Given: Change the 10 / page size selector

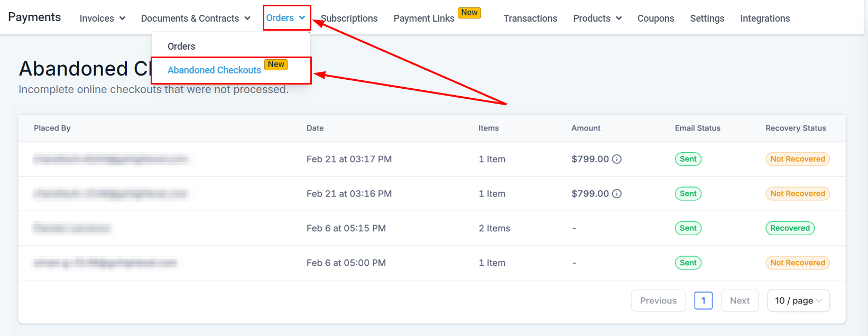Looking at the screenshot, I should point(798,301).
